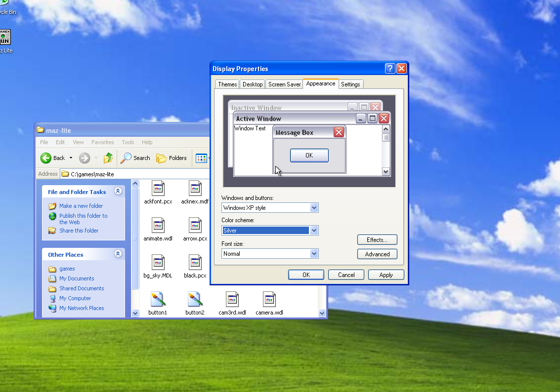The width and height of the screenshot is (560, 392).
Task: Select the Appearance tab
Action: tap(321, 83)
